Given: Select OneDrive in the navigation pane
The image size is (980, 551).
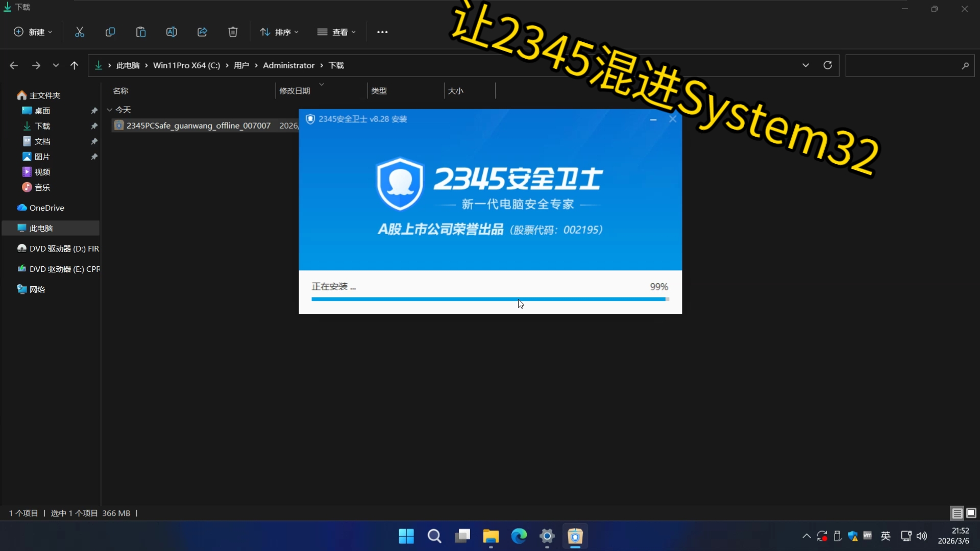Looking at the screenshot, I should pyautogui.click(x=46, y=208).
